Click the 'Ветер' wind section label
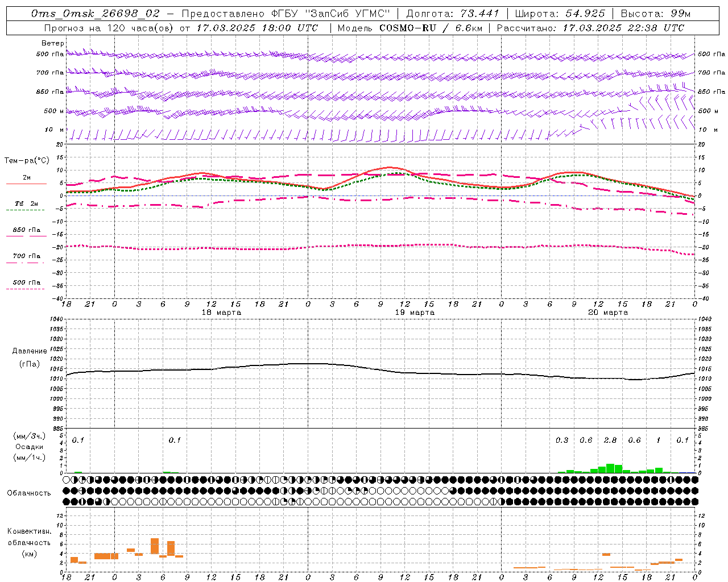Image resolution: width=728 pixels, height=582 pixels. [x=52, y=43]
